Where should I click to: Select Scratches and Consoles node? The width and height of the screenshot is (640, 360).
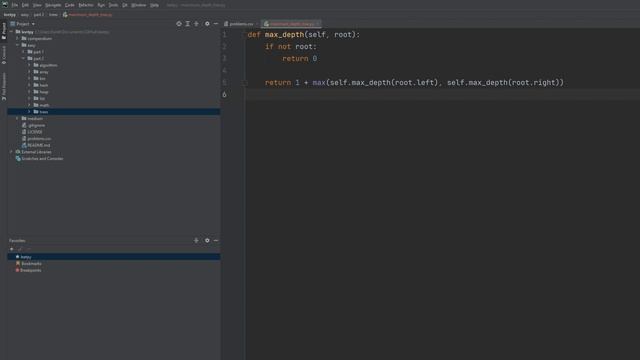[40, 159]
